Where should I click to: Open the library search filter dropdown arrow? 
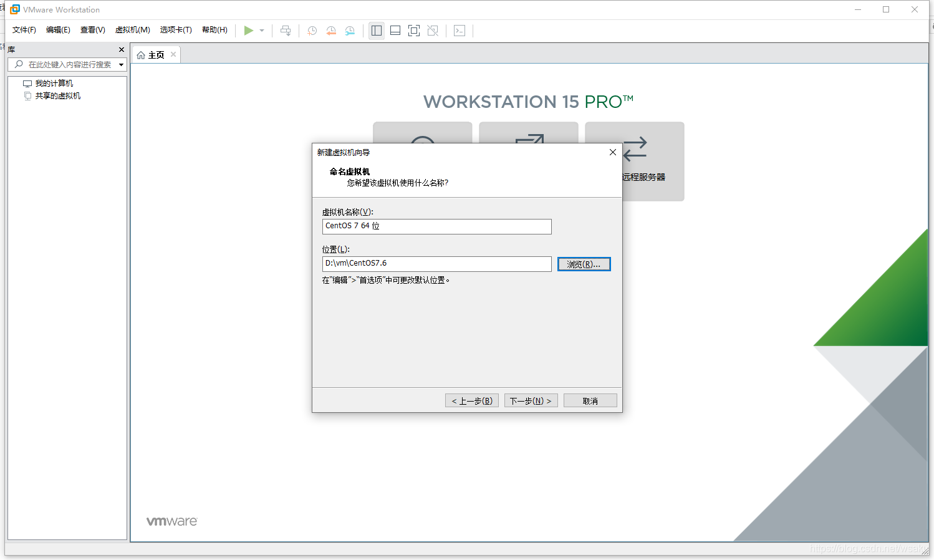[x=122, y=65]
